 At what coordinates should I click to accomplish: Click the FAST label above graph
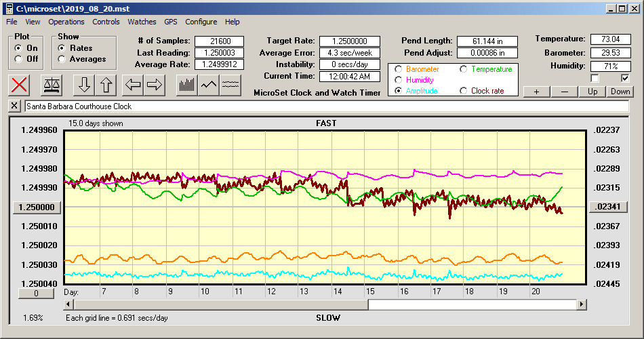(326, 123)
